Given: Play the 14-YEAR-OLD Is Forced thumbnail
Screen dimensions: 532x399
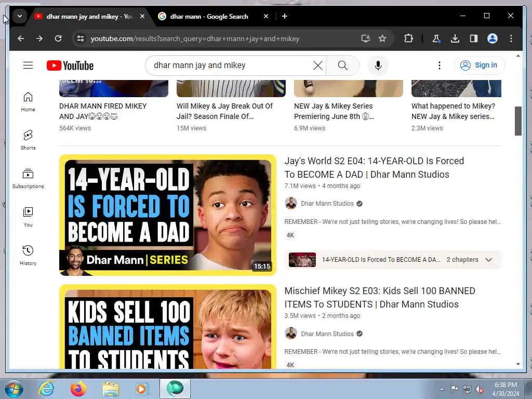Looking at the screenshot, I should [x=168, y=215].
